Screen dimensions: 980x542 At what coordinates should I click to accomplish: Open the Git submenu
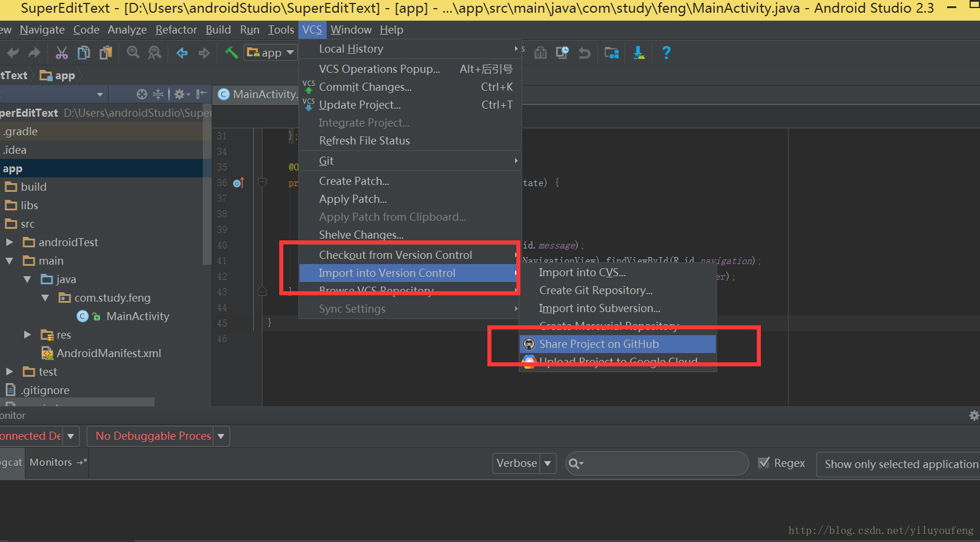pyautogui.click(x=410, y=161)
